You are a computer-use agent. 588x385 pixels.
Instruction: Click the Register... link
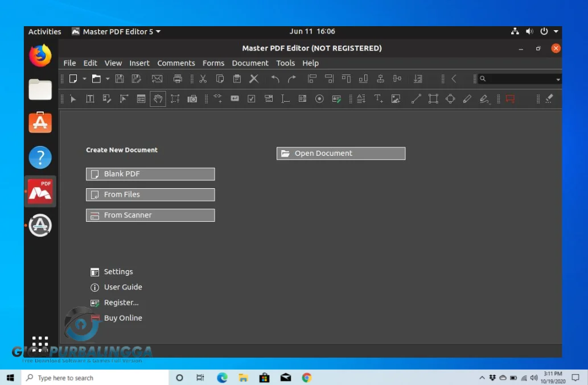point(120,302)
